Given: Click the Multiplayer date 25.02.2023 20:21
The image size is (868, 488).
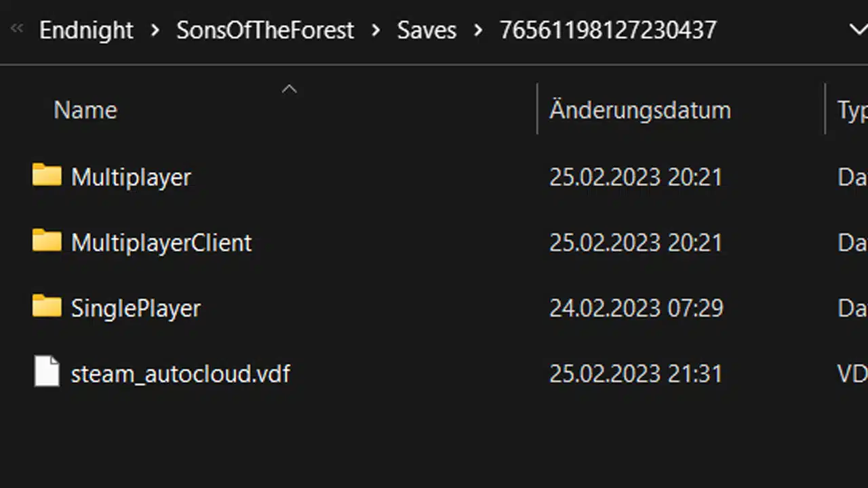Looking at the screenshot, I should pos(635,177).
